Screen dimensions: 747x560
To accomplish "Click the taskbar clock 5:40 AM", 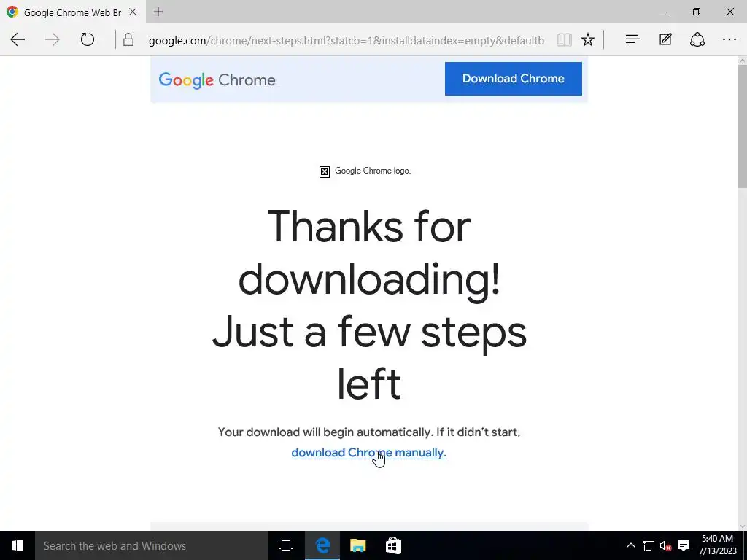I will [718, 545].
